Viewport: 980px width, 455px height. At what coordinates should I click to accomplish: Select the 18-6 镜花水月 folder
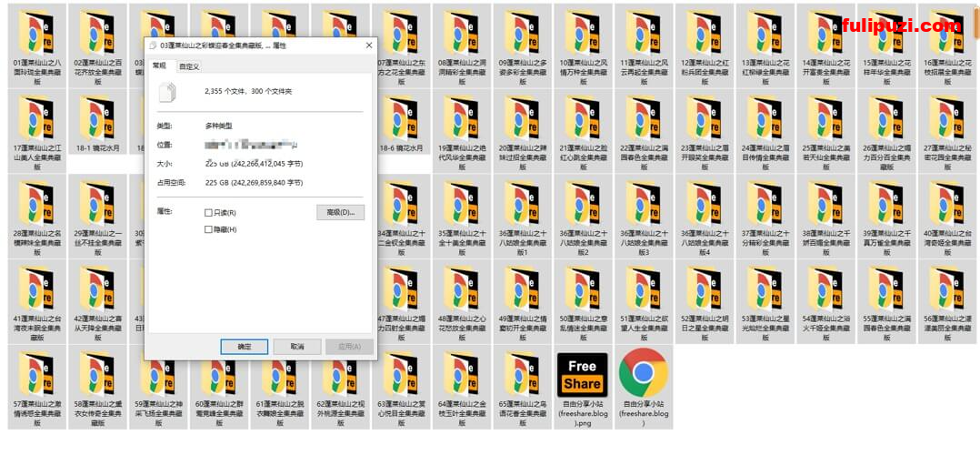point(401,122)
